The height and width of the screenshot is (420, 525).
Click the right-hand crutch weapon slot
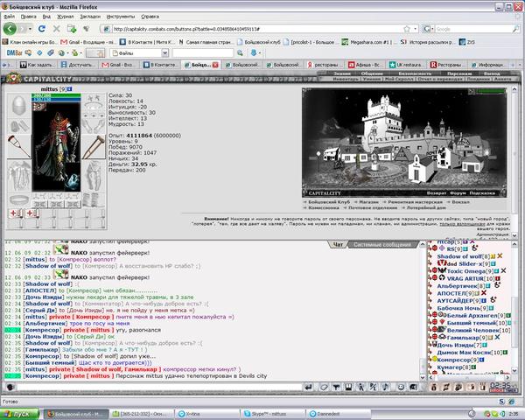coord(94,147)
